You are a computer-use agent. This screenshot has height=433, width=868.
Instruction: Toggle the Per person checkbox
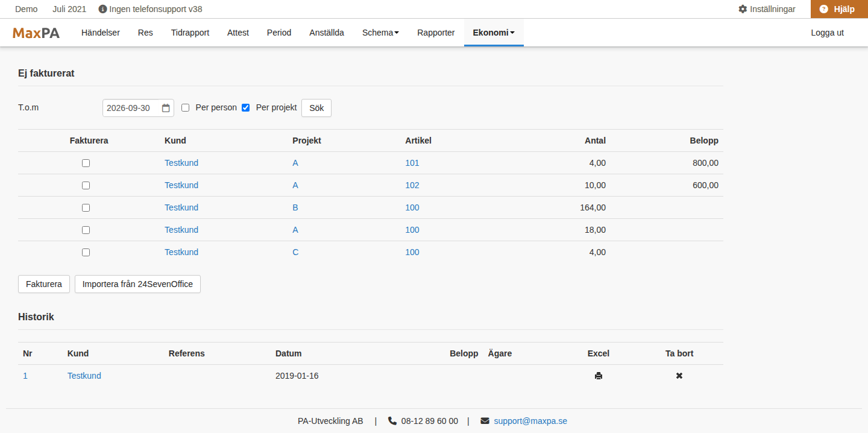click(186, 108)
